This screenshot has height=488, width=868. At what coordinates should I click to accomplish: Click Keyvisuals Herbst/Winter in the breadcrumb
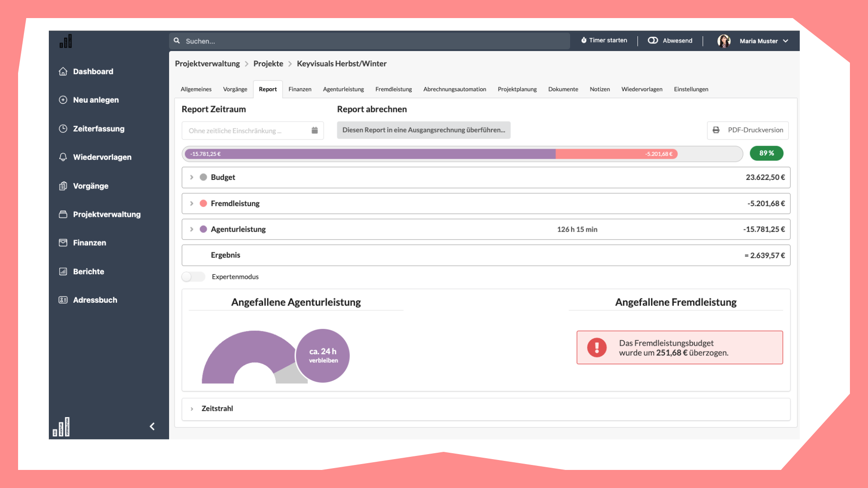[x=342, y=64]
